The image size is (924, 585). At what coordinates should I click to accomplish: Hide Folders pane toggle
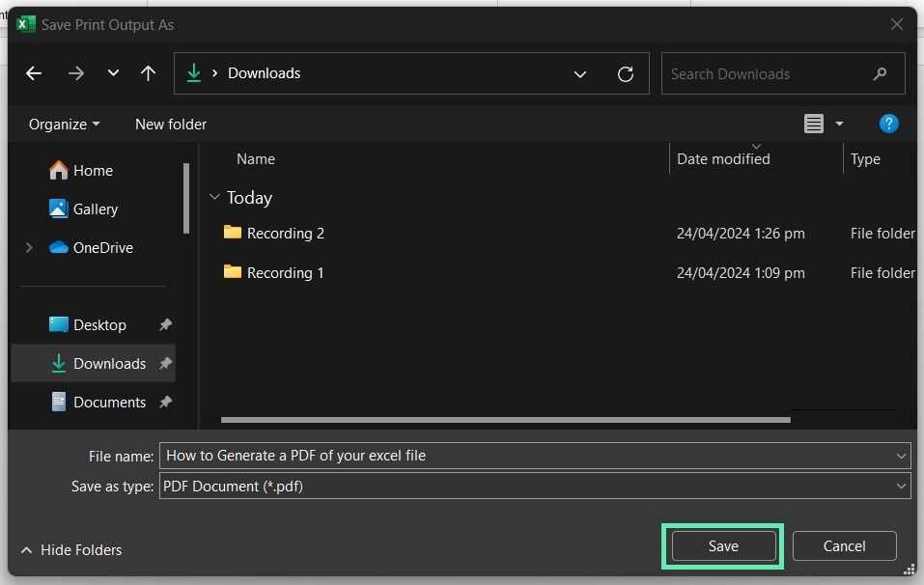pyautogui.click(x=71, y=549)
